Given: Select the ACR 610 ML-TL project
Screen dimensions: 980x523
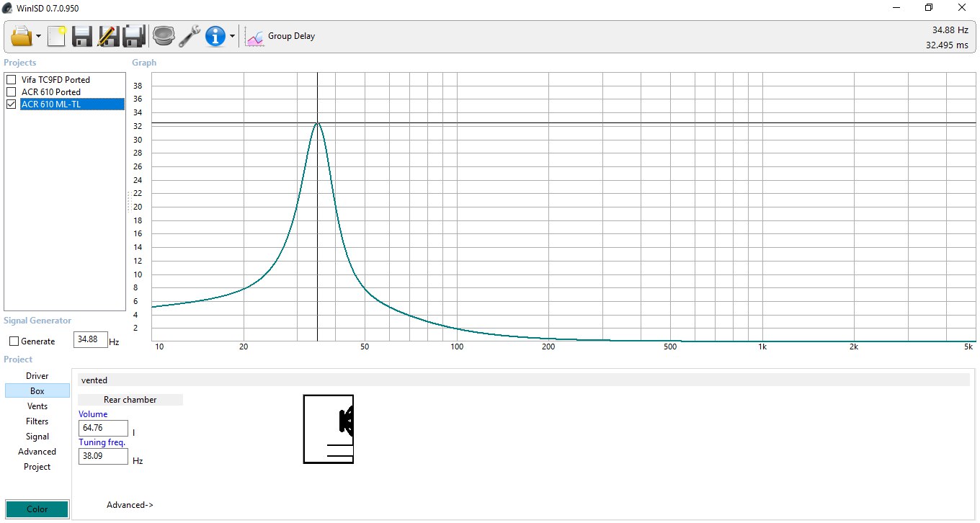Looking at the screenshot, I should 72,104.
